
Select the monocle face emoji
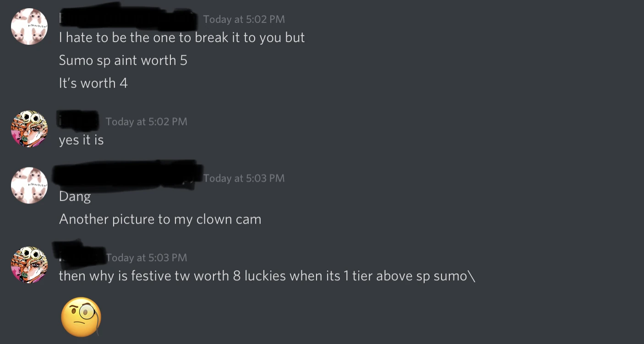81,317
